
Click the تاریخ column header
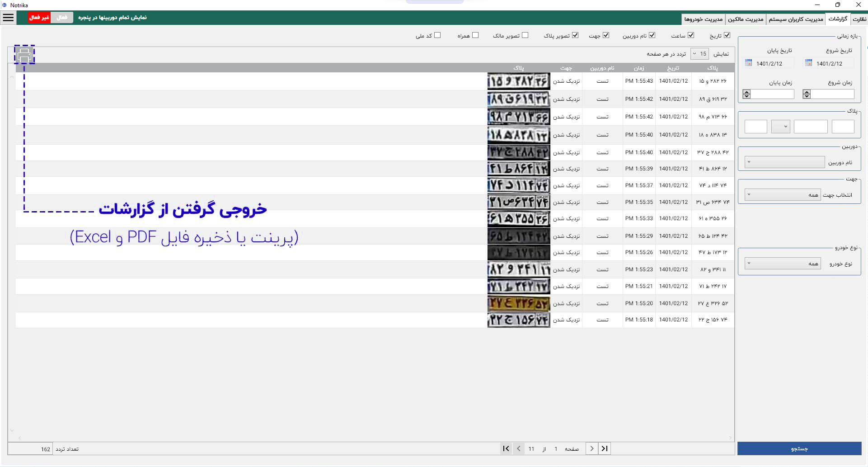pos(673,68)
